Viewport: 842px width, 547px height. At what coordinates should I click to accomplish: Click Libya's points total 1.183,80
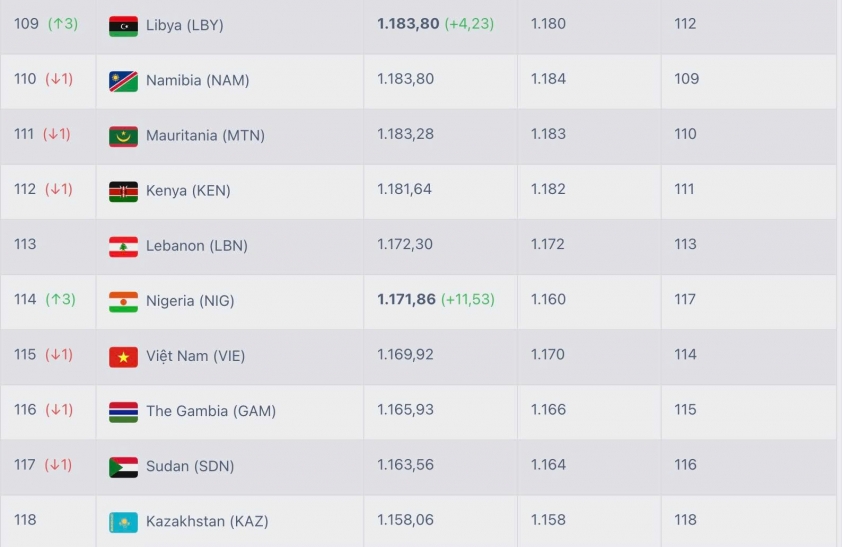[x=408, y=24]
